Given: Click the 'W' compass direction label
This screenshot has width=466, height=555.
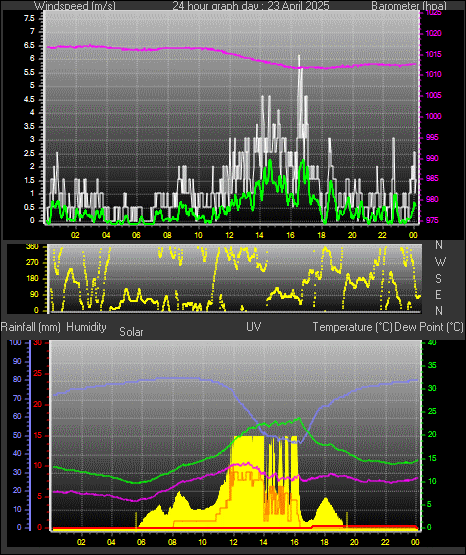Looking at the screenshot, I should coord(440,262).
